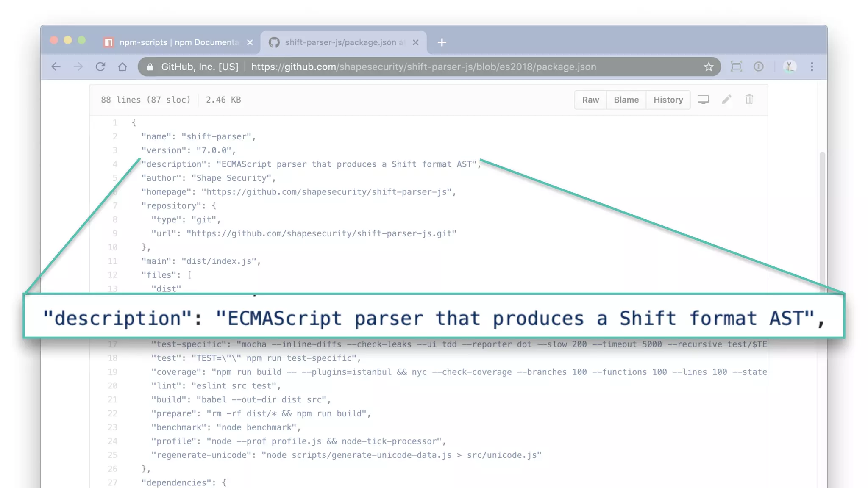This screenshot has width=868, height=488.
Task: Bookmark page with the star icon
Action: pyautogui.click(x=709, y=67)
